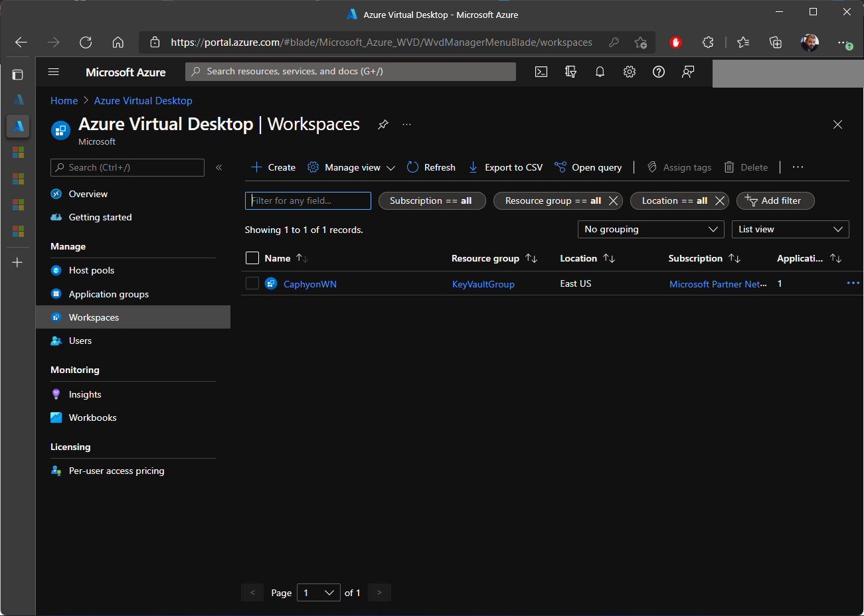
Task: Select the Workspaces menu item
Action: (133, 317)
